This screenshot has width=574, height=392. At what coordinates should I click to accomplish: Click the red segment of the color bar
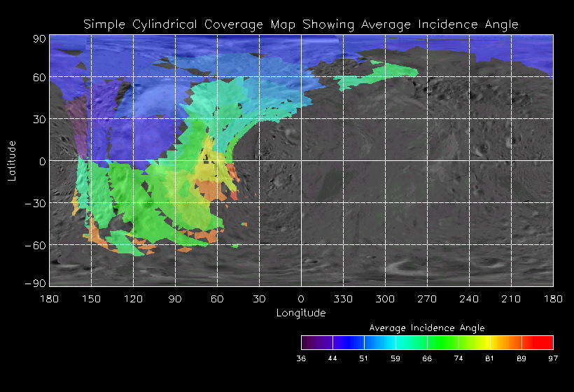click(538, 342)
